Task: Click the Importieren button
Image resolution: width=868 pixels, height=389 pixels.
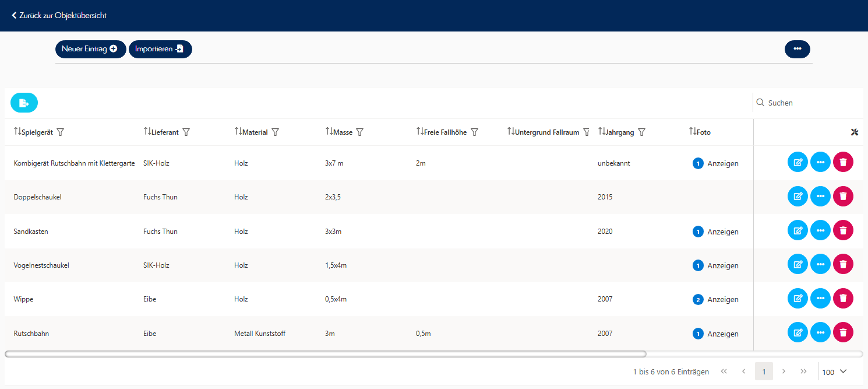Action: click(160, 50)
